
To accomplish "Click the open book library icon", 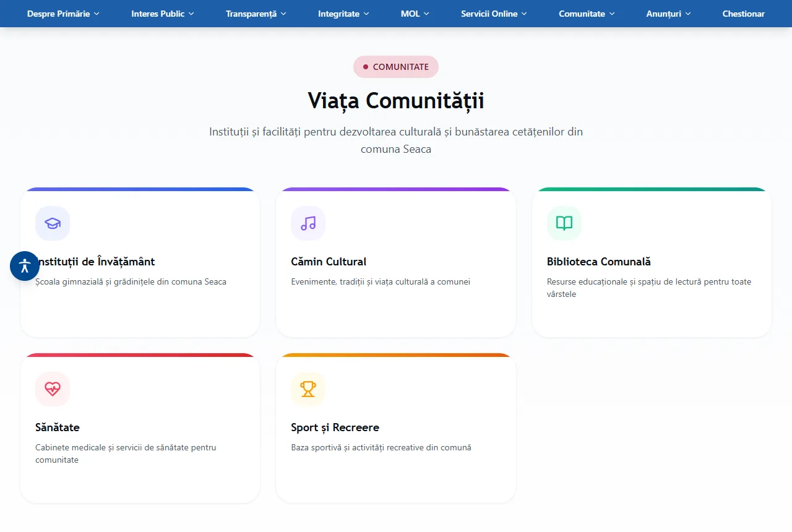I will tap(564, 223).
